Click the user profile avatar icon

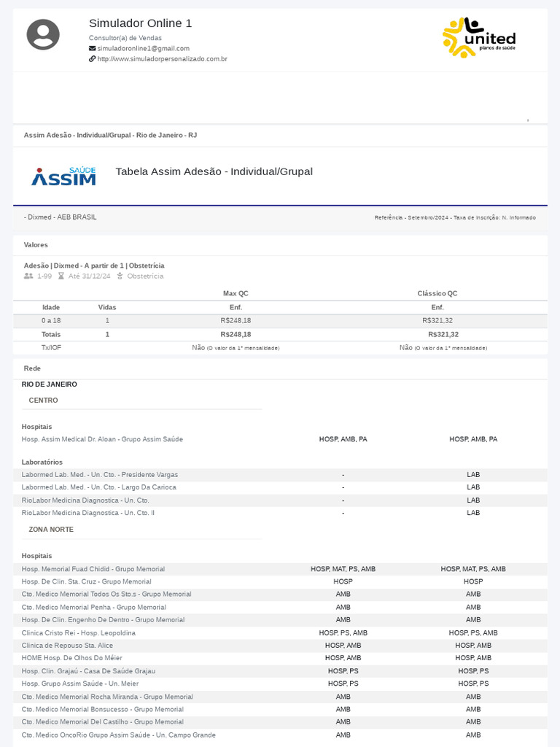click(x=43, y=35)
